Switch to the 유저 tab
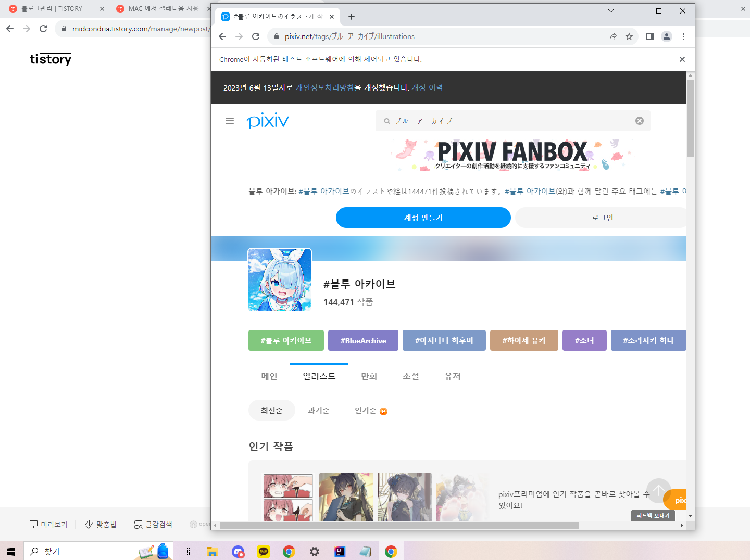The width and height of the screenshot is (750, 560). [x=453, y=376]
